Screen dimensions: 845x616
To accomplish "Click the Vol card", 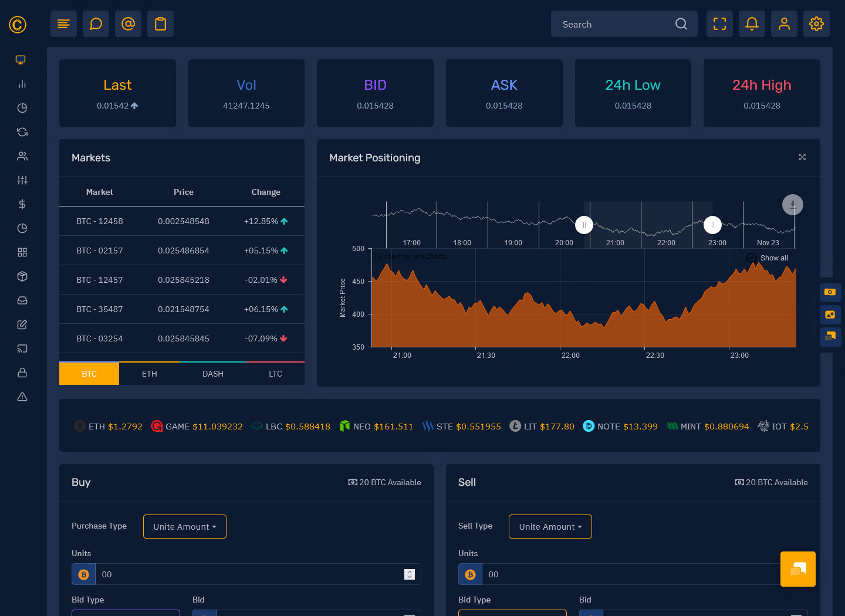I will coord(246,93).
